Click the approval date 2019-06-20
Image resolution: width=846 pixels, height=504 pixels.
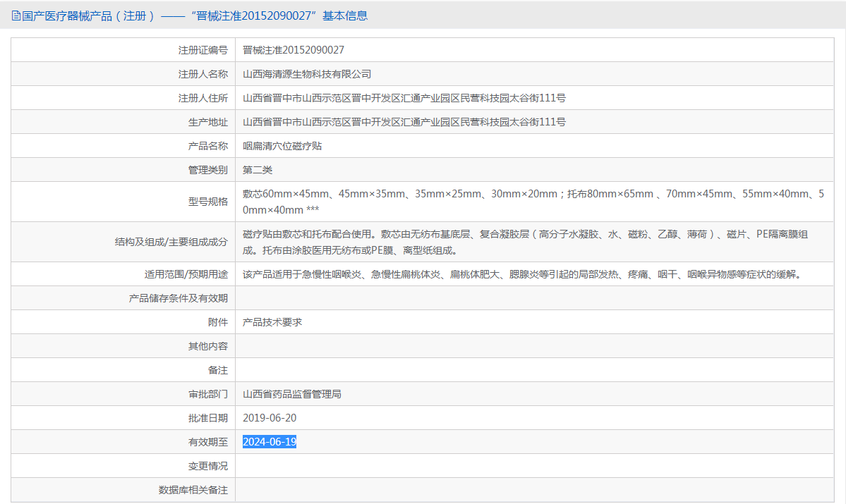pyautogui.click(x=270, y=418)
